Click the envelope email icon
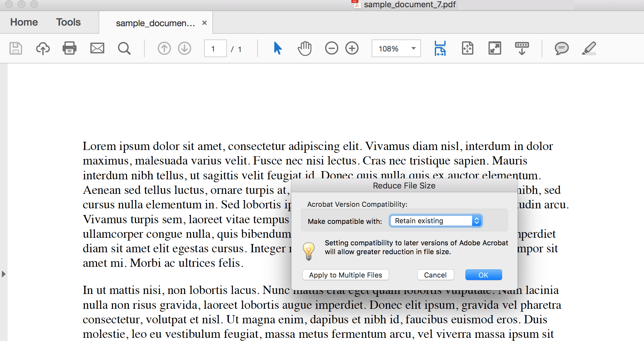This screenshot has width=644, height=341. [x=97, y=49]
